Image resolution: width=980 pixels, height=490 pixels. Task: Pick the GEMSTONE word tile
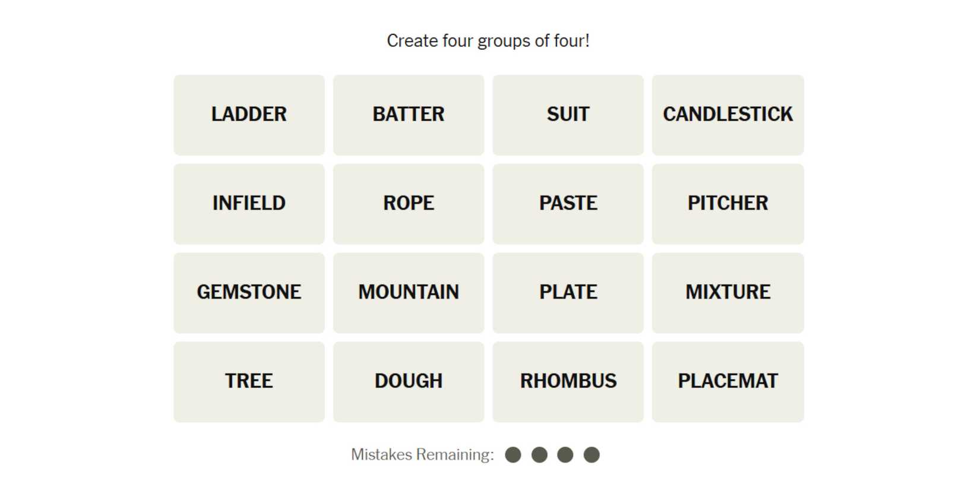(x=249, y=293)
